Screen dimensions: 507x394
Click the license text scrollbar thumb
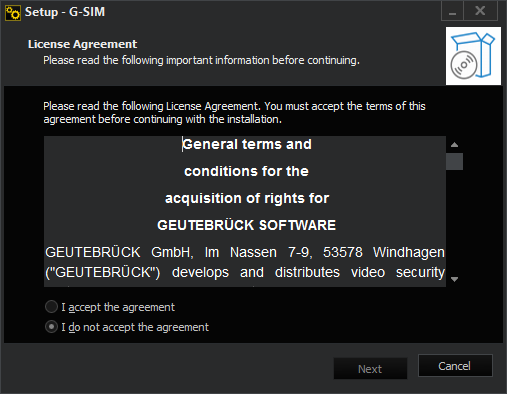pos(454,162)
